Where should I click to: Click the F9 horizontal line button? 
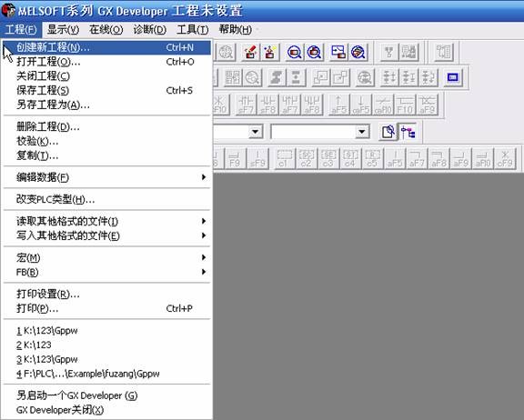235,158
